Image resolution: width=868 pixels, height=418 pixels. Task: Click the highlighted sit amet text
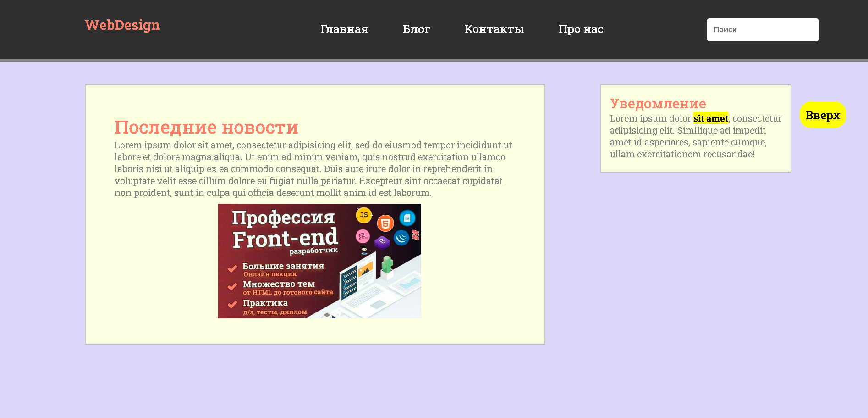[711, 118]
